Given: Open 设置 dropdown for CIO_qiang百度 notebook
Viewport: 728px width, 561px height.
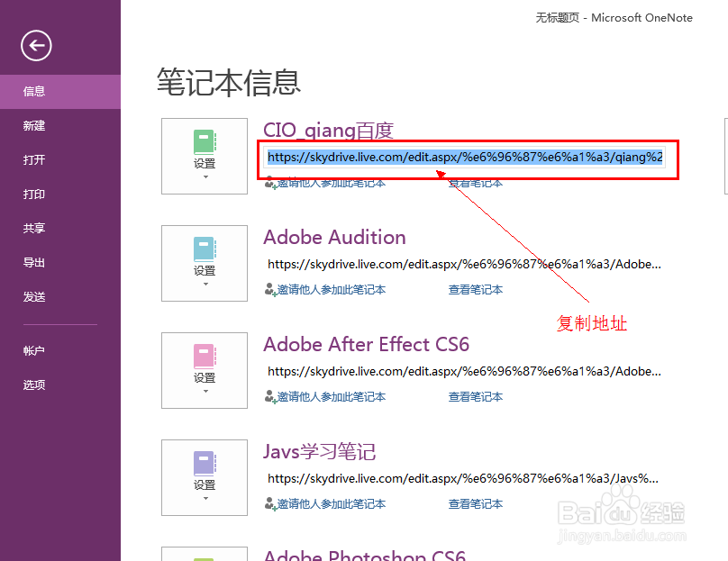Looking at the screenshot, I should [x=205, y=156].
